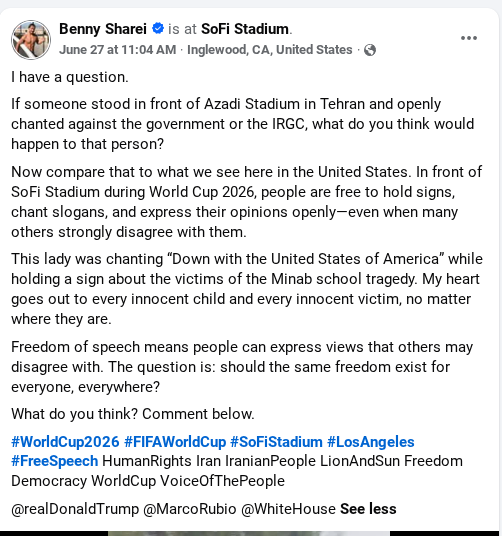Open the #WorldCup2026 hashtag
This screenshot has height=536, width=502.
[x=65, y=442]
